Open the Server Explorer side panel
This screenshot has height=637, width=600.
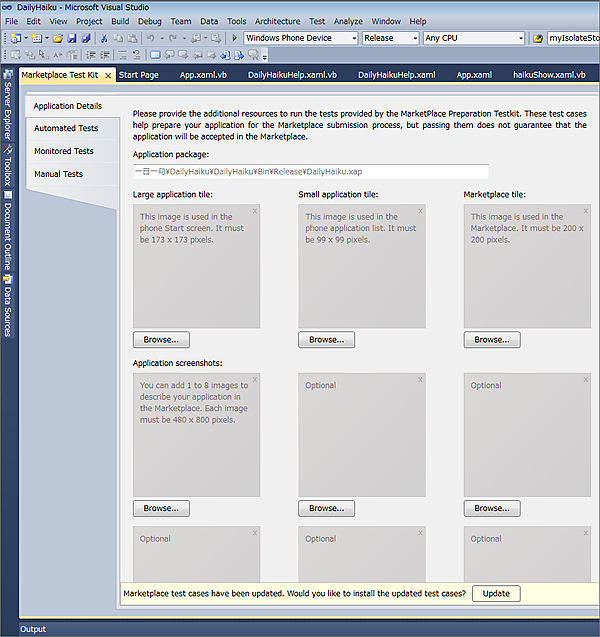[x=8, y=110]
